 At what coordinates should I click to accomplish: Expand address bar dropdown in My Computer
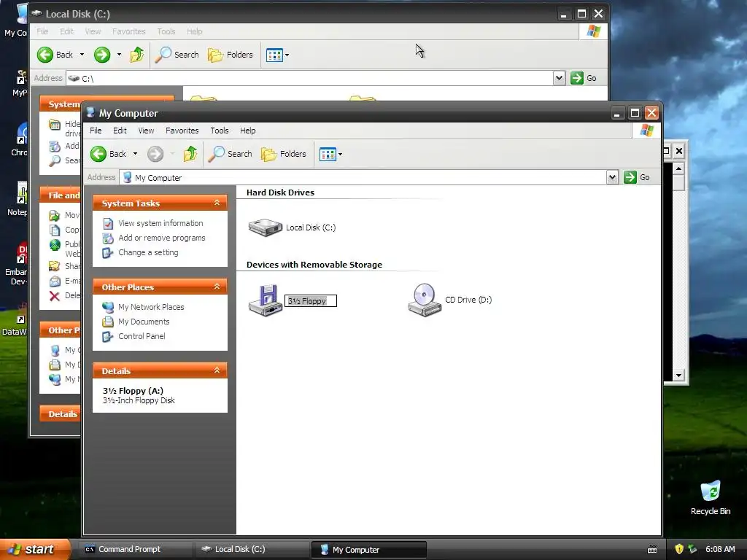point(612,177)
